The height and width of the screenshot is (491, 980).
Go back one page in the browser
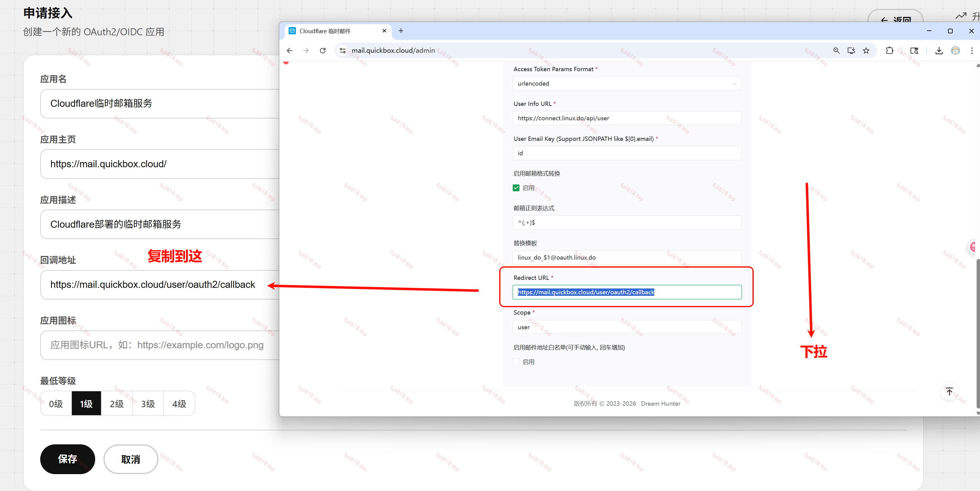290,51
